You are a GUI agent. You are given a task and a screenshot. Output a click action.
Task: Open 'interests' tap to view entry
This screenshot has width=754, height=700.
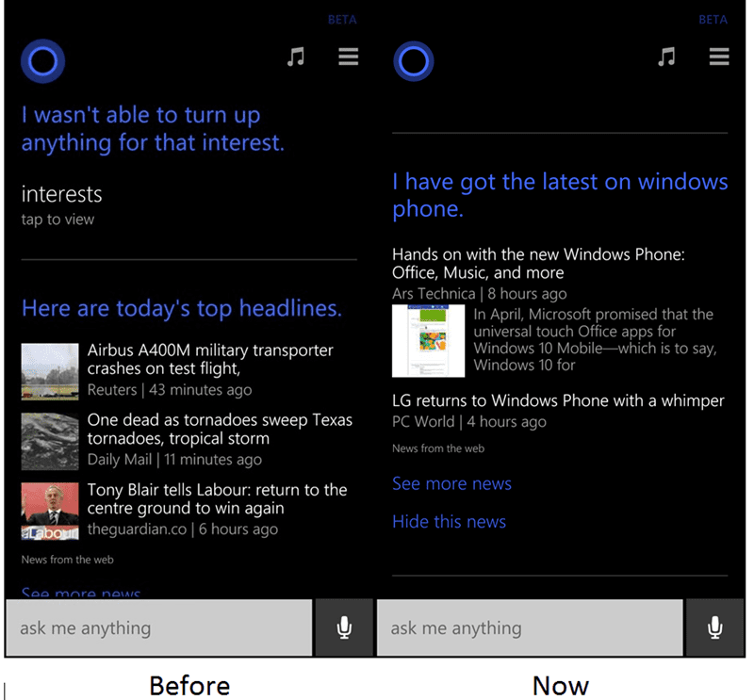pos(62,204)
